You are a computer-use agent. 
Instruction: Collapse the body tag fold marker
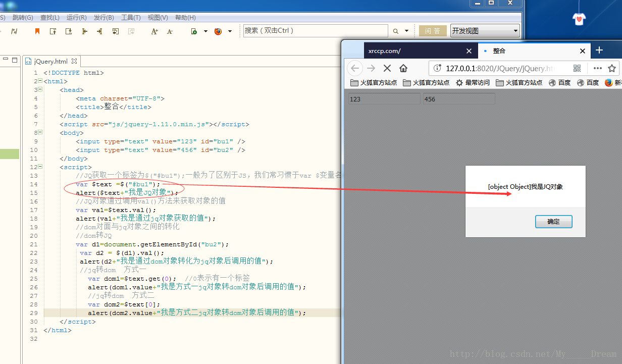click(x=40, y=133)
